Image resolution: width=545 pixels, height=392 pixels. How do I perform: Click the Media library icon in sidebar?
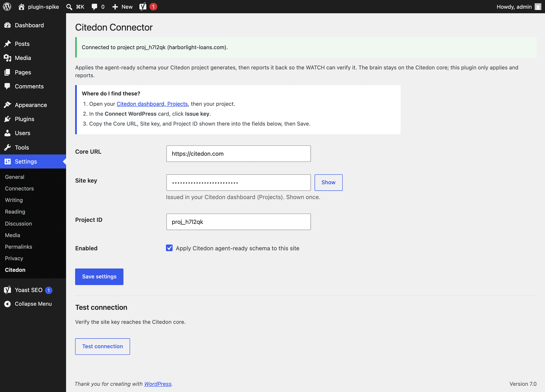tap(7, 58)
